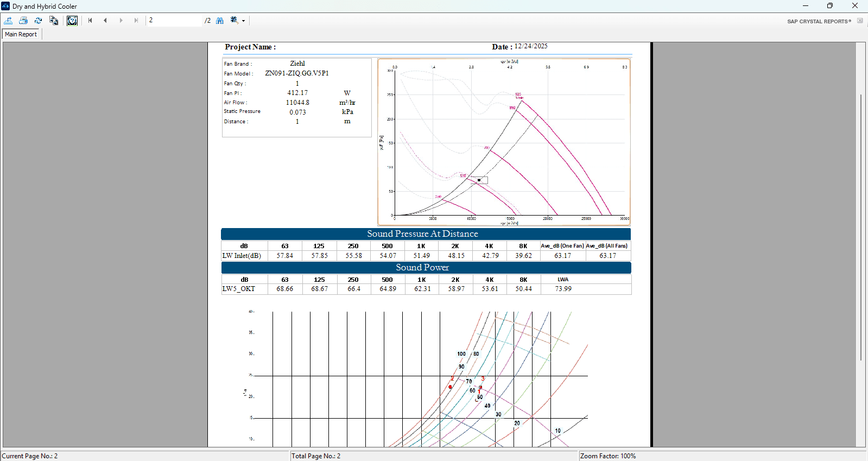Click the 'Sound Pressure At Distance' header

pyautogui.click(x=422, y=234)
